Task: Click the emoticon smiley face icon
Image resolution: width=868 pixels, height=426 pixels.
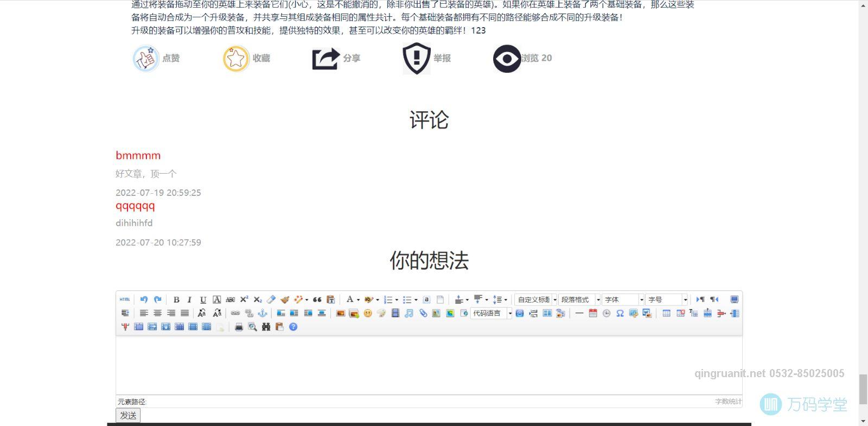Action: point(368,313)
